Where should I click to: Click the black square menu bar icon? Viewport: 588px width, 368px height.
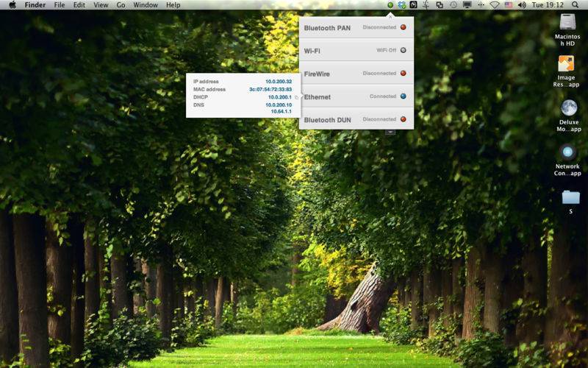pos(413,5)
